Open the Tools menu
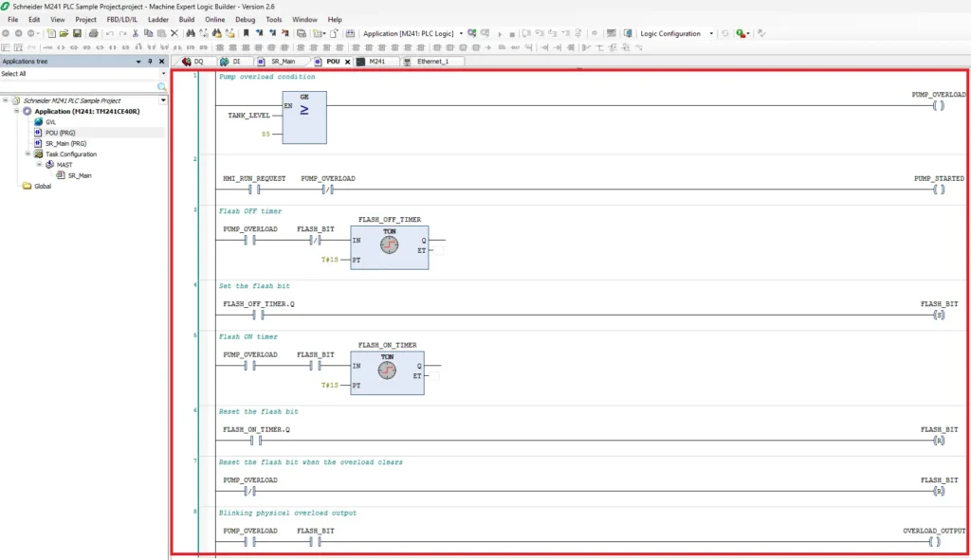Image resolution: width=971 pixels, height=560 pixels. point(274,20)
